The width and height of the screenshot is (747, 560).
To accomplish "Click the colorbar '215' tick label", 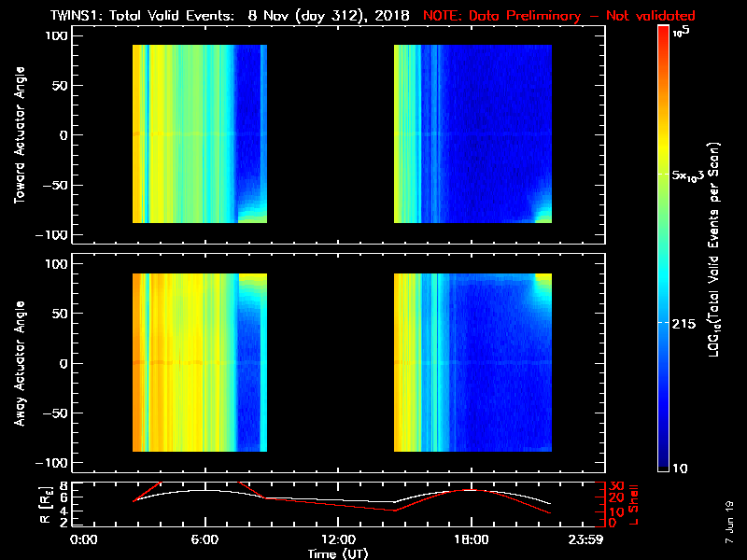I will 684,324.
